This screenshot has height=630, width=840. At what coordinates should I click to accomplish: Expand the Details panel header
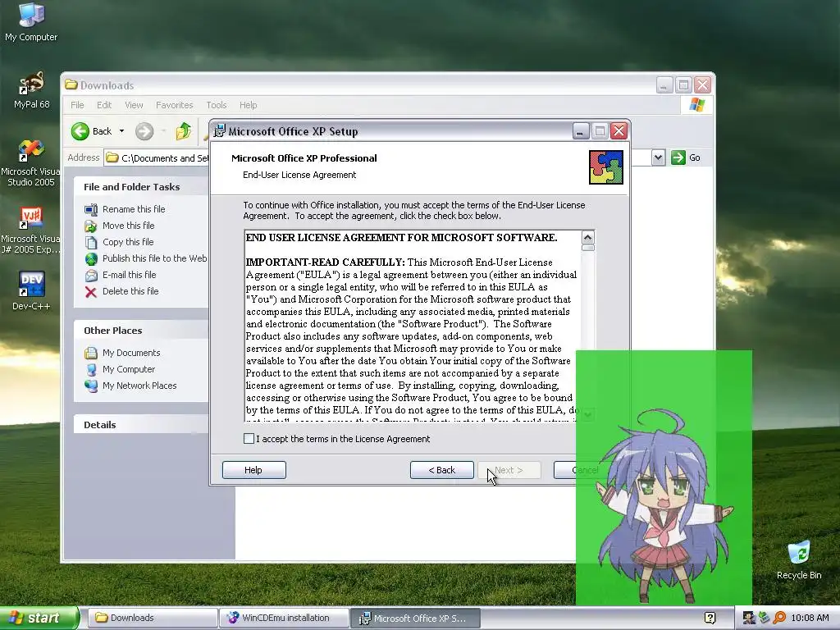(141, 425)
